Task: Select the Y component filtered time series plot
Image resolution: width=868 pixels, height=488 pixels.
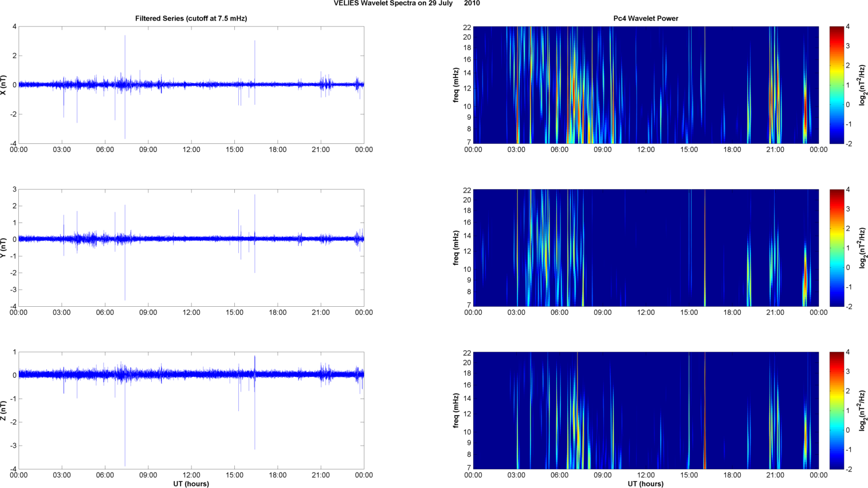Action: click(x=191, y=248)
